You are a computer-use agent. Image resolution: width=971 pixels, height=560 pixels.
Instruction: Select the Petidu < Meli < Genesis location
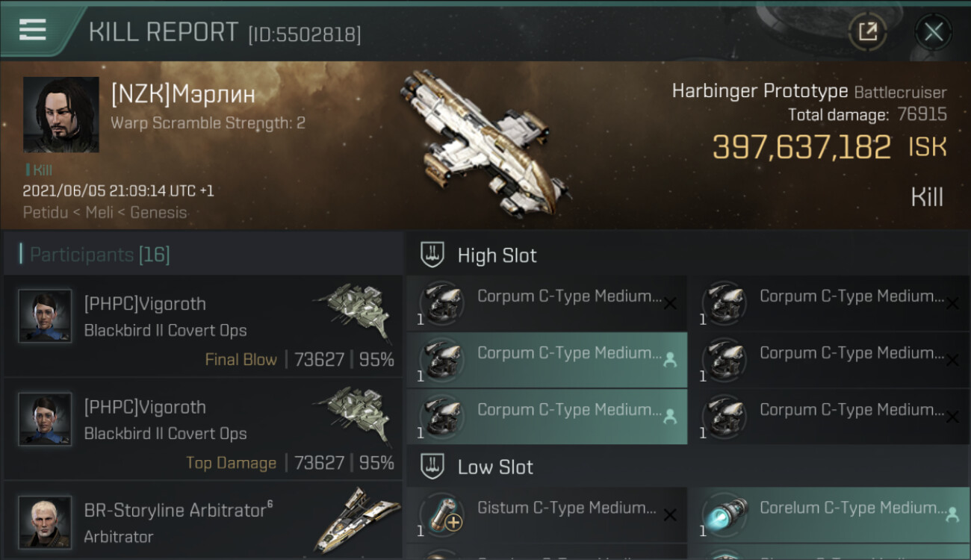(105, 212)
